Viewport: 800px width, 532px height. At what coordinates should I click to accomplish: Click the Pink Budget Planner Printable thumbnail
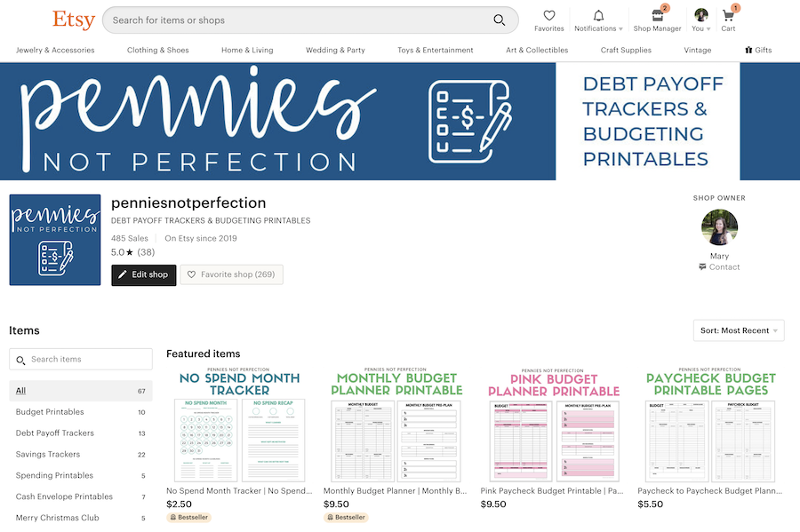tap(554, 425)
